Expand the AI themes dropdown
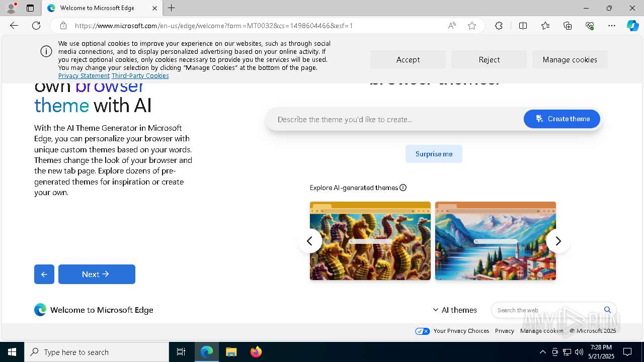 click(x=455, y=310)
